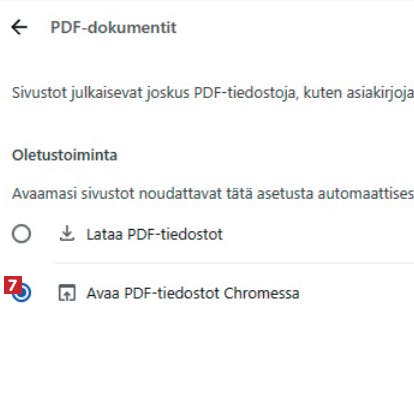Click the word automaattises at the line end

coord(366,193)
